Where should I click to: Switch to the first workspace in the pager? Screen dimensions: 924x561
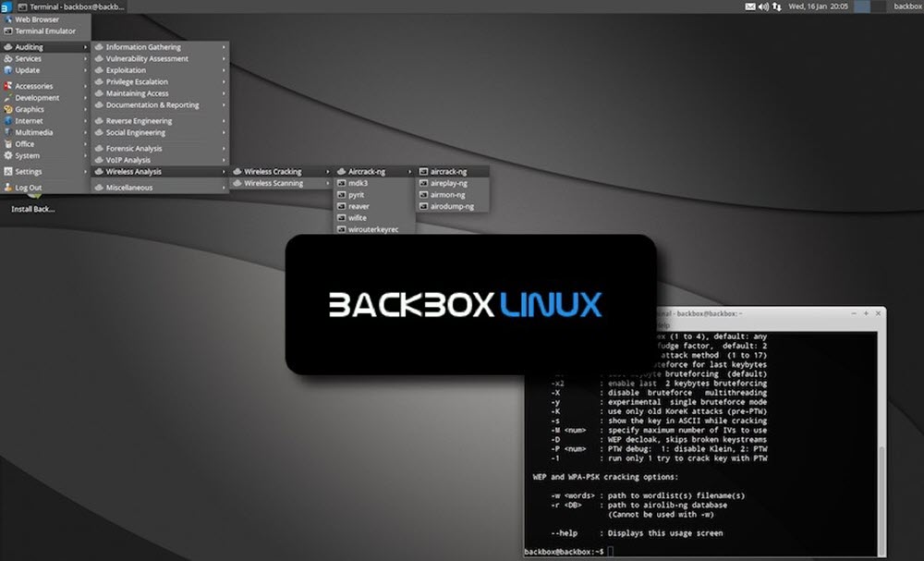pyautogui.click(x=861, y=6)
